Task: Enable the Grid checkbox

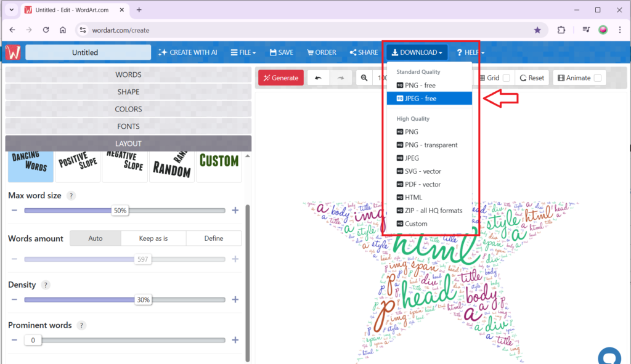Action: point(507,78)
